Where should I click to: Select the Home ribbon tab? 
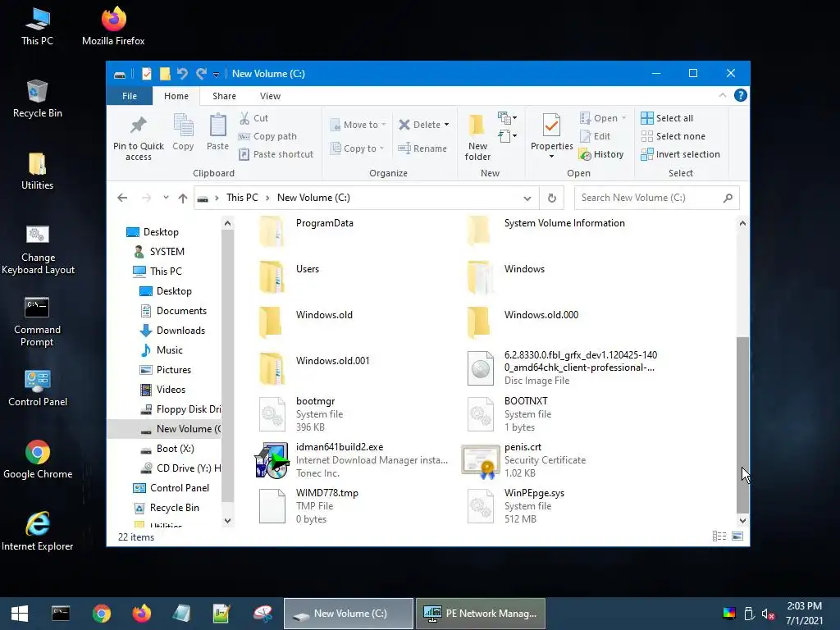coord(176,96)
